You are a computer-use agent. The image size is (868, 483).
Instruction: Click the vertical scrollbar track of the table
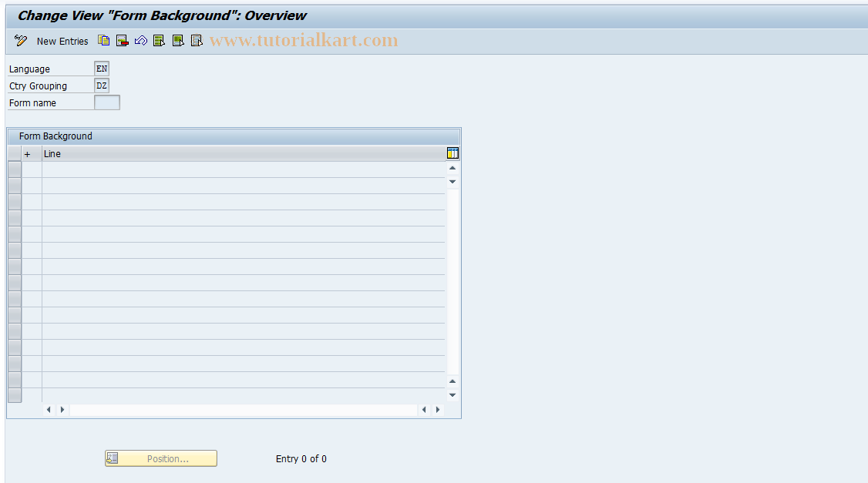(x=453, y=281)
